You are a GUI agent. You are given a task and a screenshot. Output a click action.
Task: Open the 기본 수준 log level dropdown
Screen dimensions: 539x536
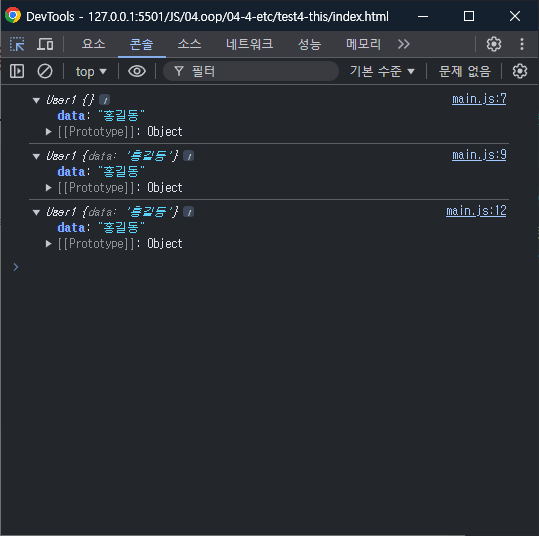click(382, 72)
